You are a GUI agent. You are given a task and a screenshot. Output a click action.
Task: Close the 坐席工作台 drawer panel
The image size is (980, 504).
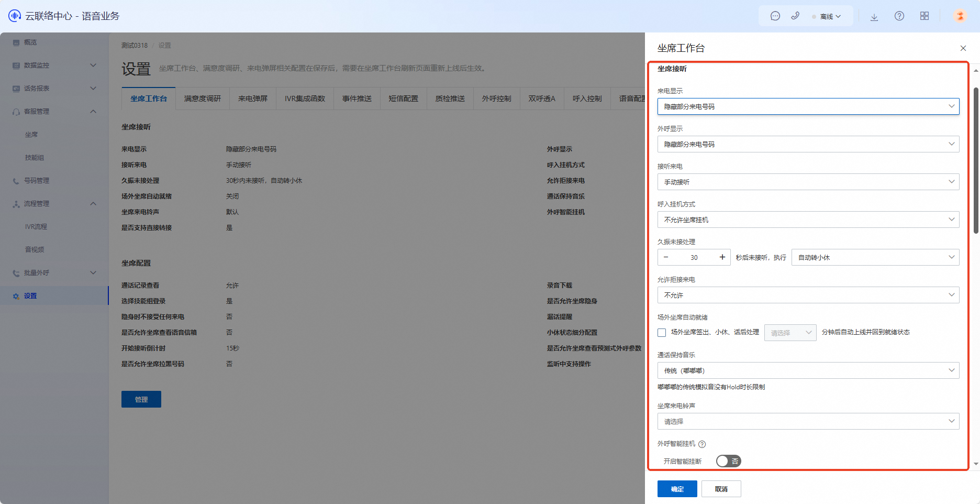coord(963,48)
